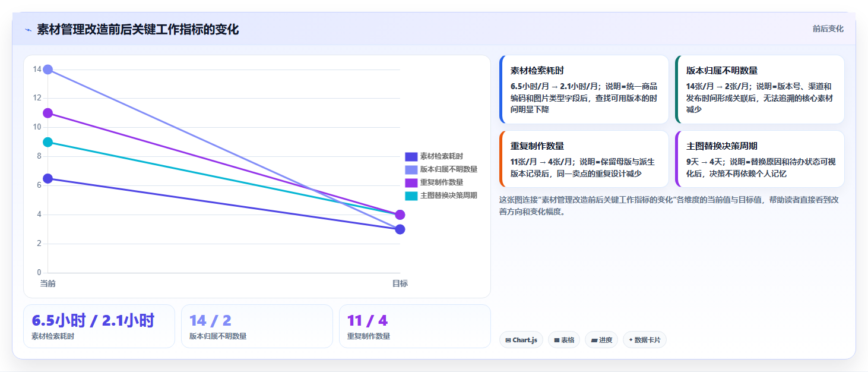Click the y-axis tick label 0
The width and height of the screenshot is (868, 372).
point(39,273)
